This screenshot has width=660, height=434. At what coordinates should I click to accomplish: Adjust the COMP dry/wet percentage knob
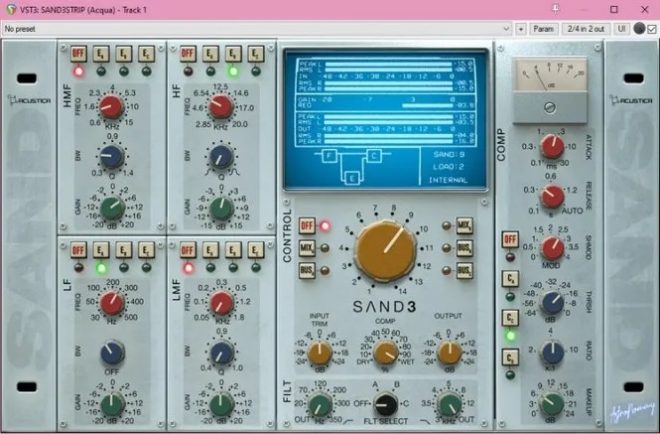point(386,353)
